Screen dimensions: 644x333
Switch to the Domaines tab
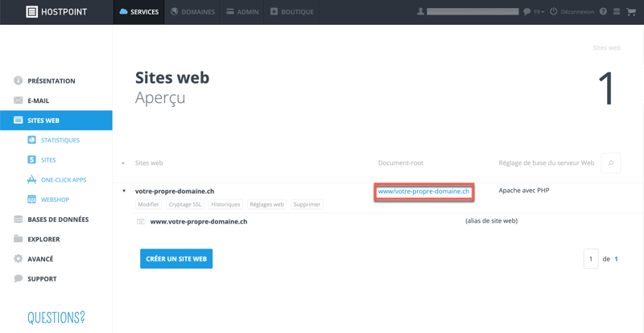click(192, 12)
